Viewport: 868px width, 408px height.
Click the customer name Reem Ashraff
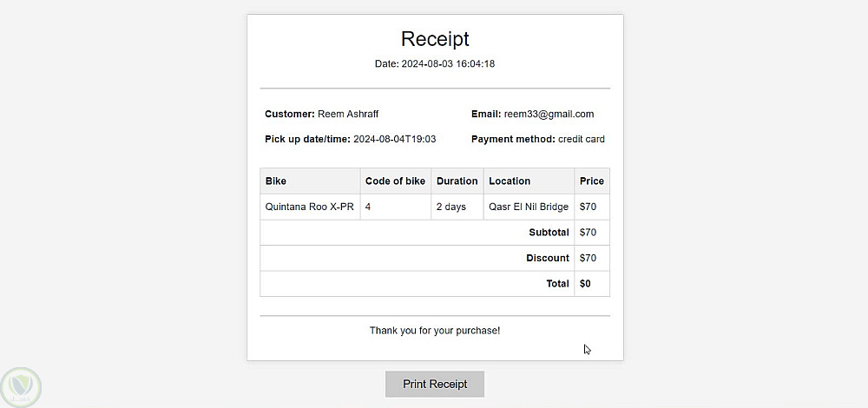click(x=348, y=114)
